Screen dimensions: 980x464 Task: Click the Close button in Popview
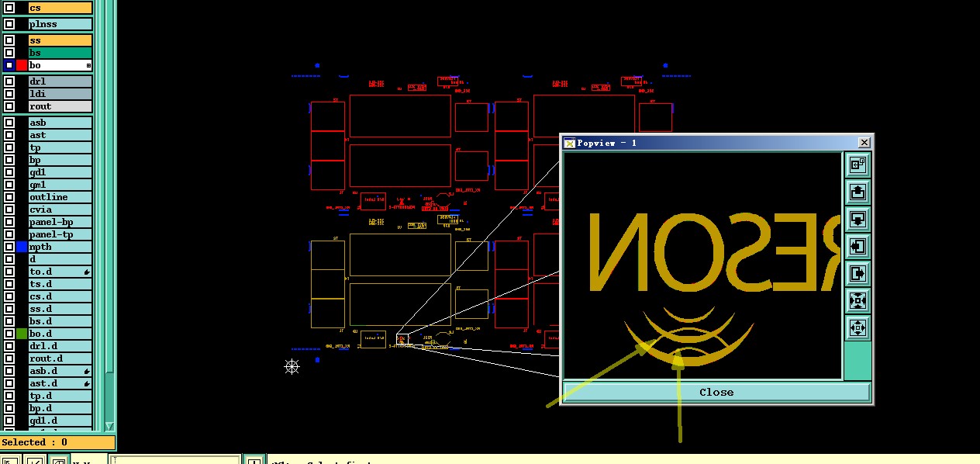coord(716,392)
